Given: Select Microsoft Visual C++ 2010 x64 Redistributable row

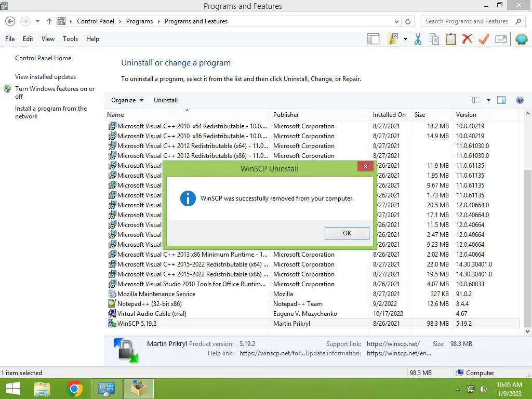Looking at the screenshot, I should tap(312, 126).
